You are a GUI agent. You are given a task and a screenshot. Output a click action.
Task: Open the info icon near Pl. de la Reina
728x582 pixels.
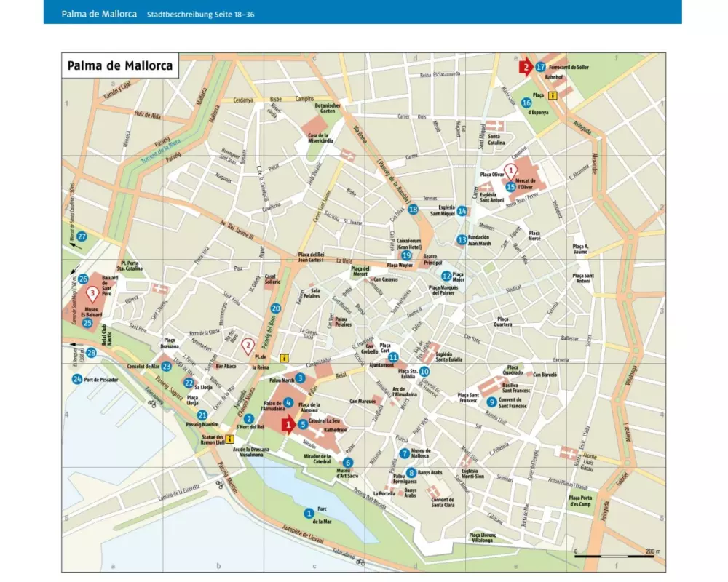coord(285,358)
